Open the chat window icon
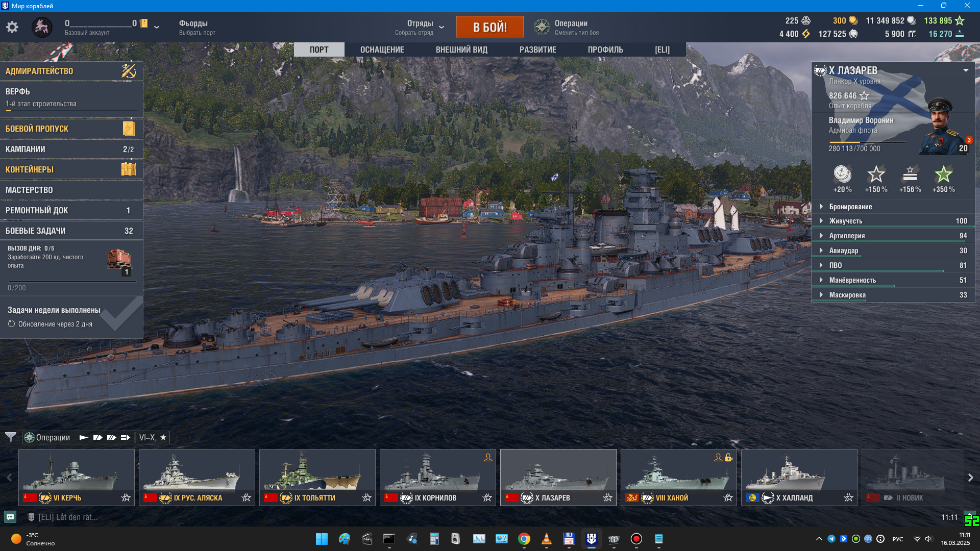This screenshot has height=551, width=980. pos(10,517)
